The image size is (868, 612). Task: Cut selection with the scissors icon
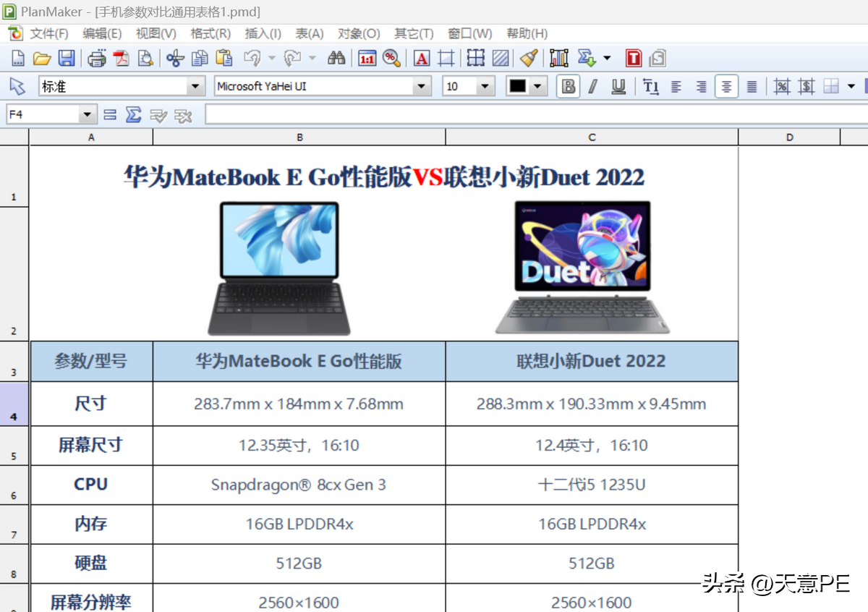click(x=176, y=59)
